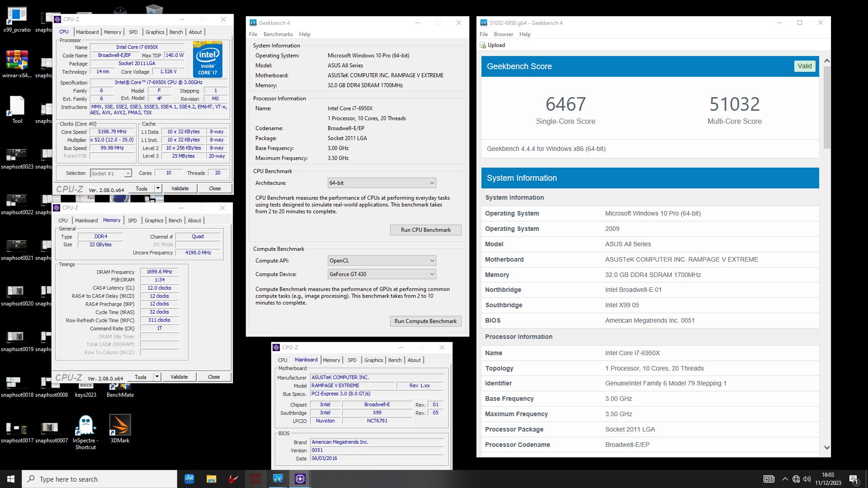Viewport: 868px width, 488px height.
Task: Click Close button in CPU-Z Memory window
Action: click(214, 377)
